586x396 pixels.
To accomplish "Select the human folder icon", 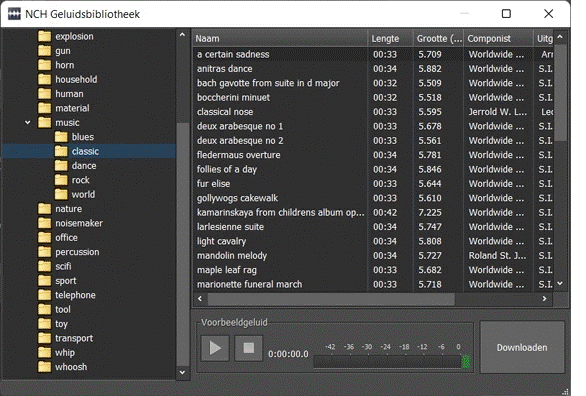I will [44, 94].
